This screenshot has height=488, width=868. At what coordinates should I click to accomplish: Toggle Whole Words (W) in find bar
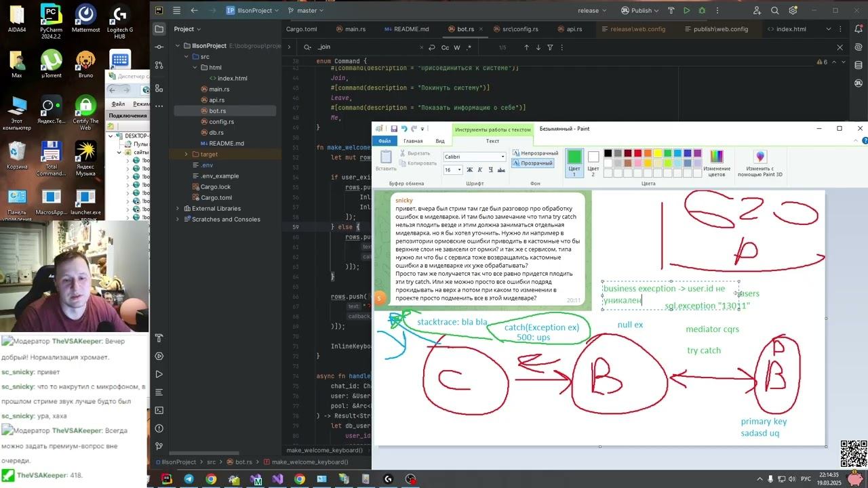click(457, 47)
